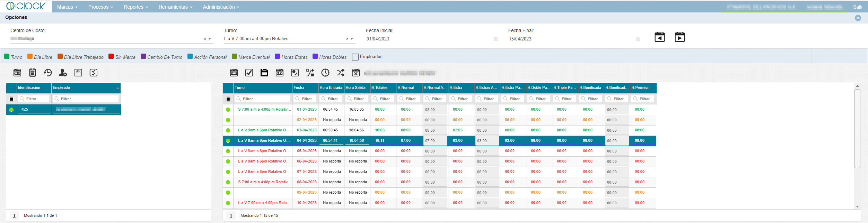Click the AP document icon

click(78, 73)
